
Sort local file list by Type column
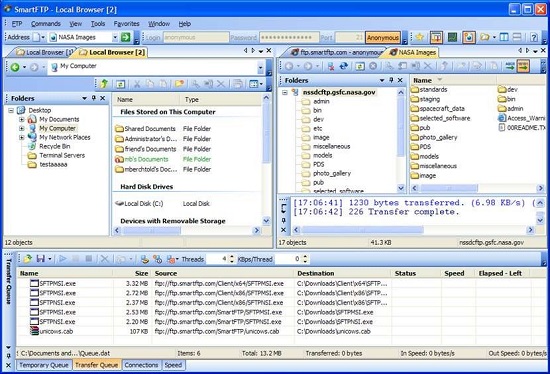(221, 100)
